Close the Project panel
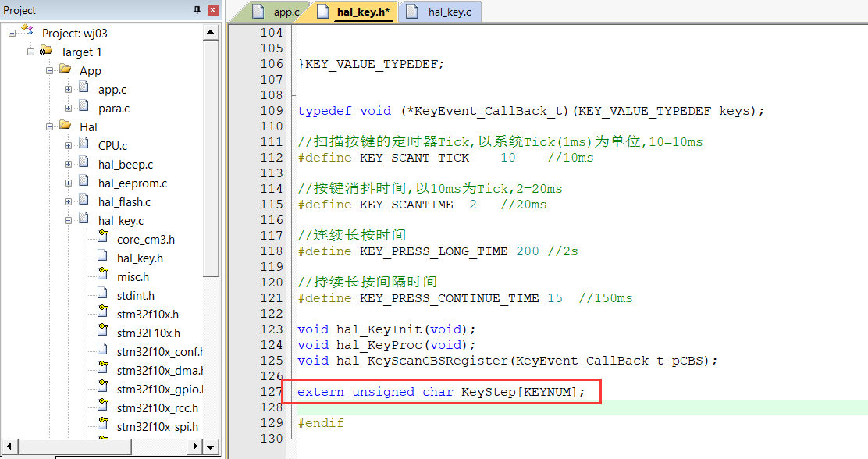The height and width of the screenshot is (459, 868). coord(212,11)
